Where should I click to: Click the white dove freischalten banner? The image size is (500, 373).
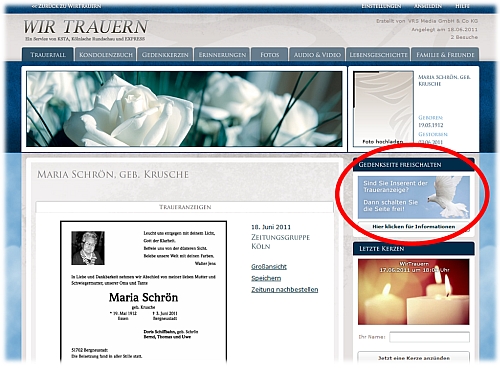[414, 197]
